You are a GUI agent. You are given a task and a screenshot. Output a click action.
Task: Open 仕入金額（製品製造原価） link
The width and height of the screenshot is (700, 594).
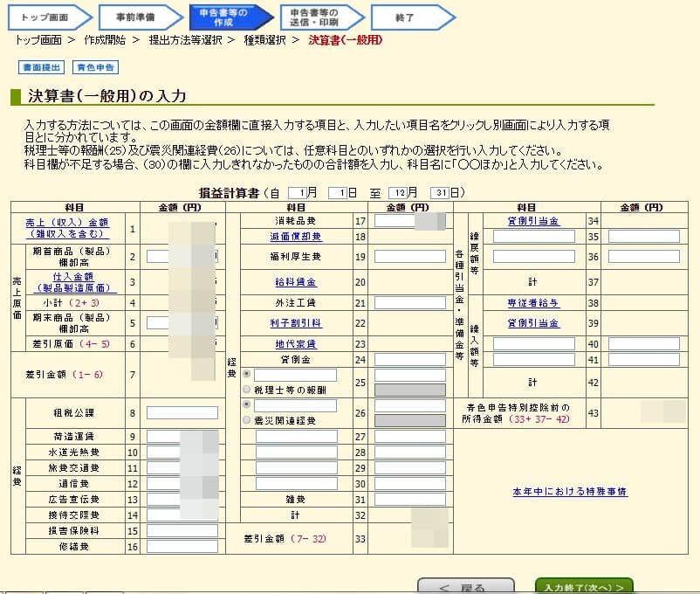[x=74, y=282]
